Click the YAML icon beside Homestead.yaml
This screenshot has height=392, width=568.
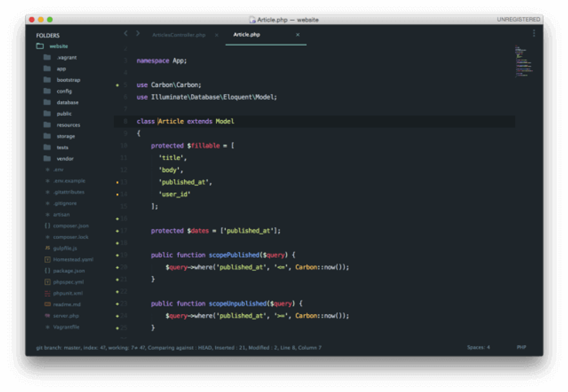tap(47, 260)
